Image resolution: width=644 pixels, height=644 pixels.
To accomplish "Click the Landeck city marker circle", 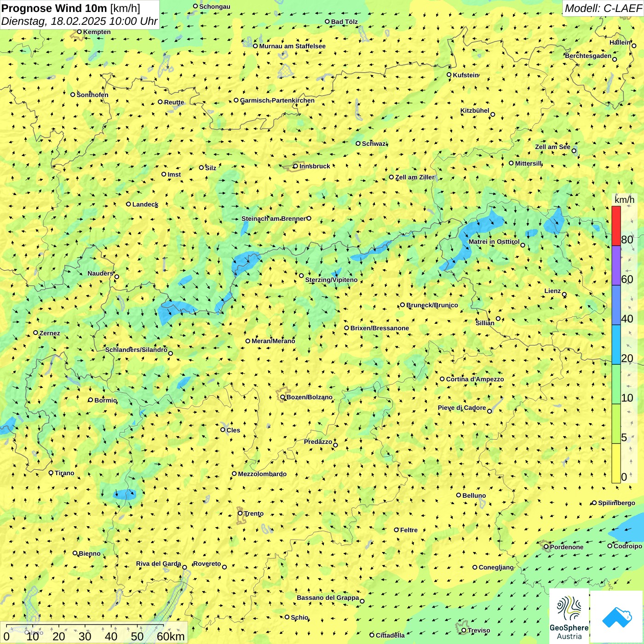I will [x=128, y=204].
